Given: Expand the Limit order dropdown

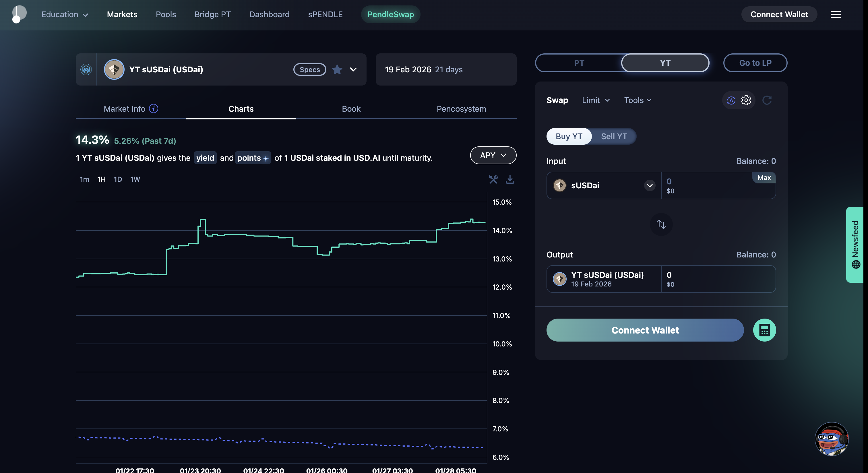Looking at the screenshot, I should coord(595,100).
